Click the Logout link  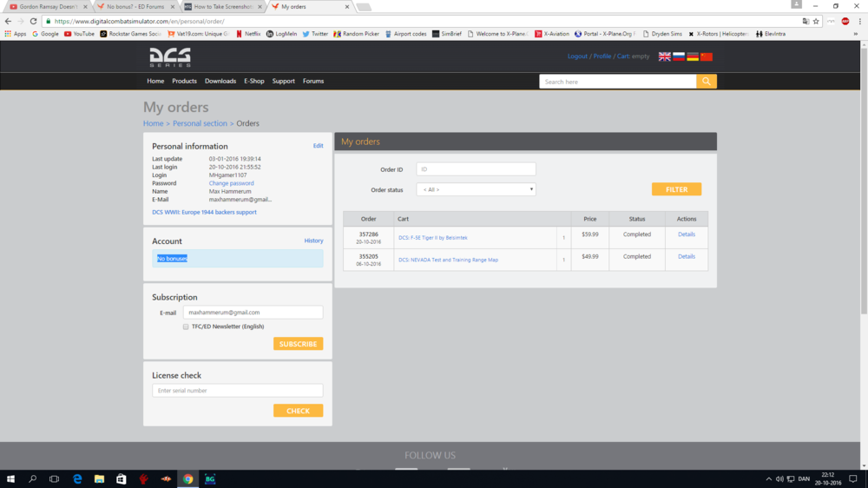tap(577, 56)
